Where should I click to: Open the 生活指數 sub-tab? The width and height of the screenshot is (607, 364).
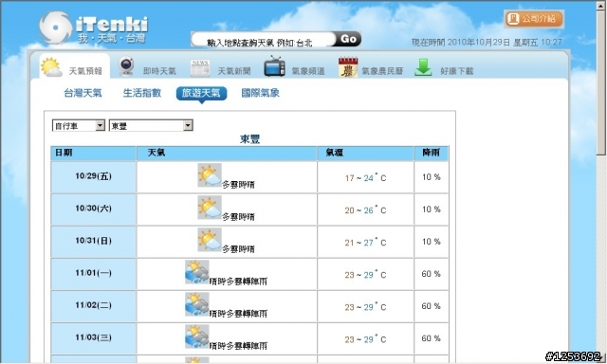point(142,93)
